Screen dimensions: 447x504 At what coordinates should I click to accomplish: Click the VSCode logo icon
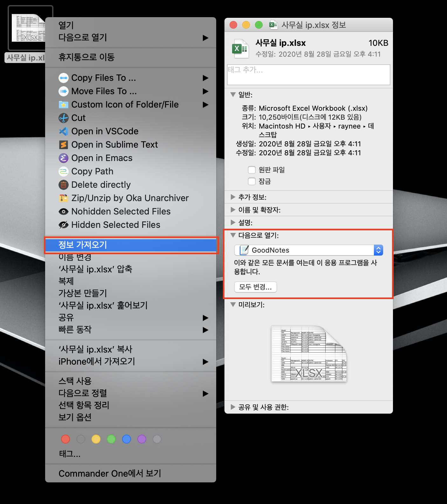click(x=64, y=131)
